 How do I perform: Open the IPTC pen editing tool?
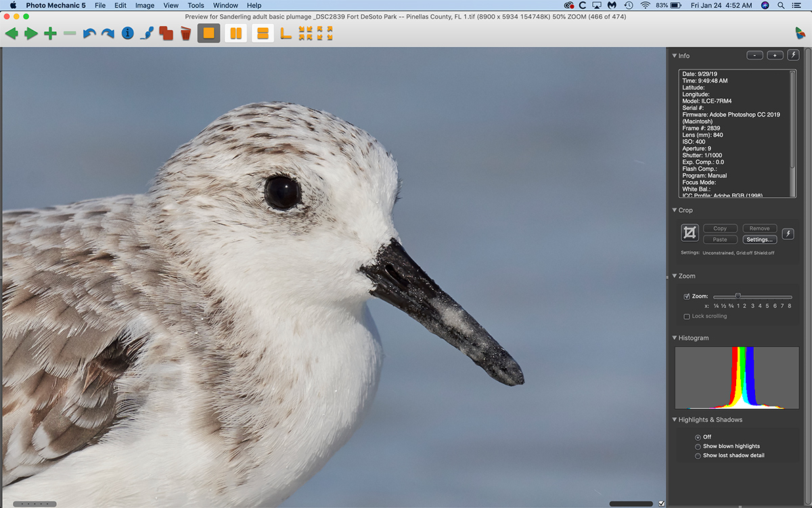(146, 33)
